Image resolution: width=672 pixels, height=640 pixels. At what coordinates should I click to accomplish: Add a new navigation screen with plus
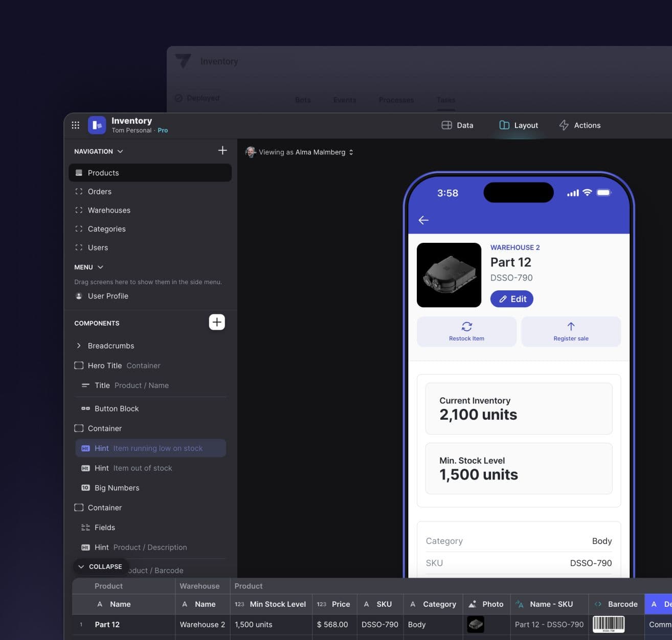(x=222, y=150)
